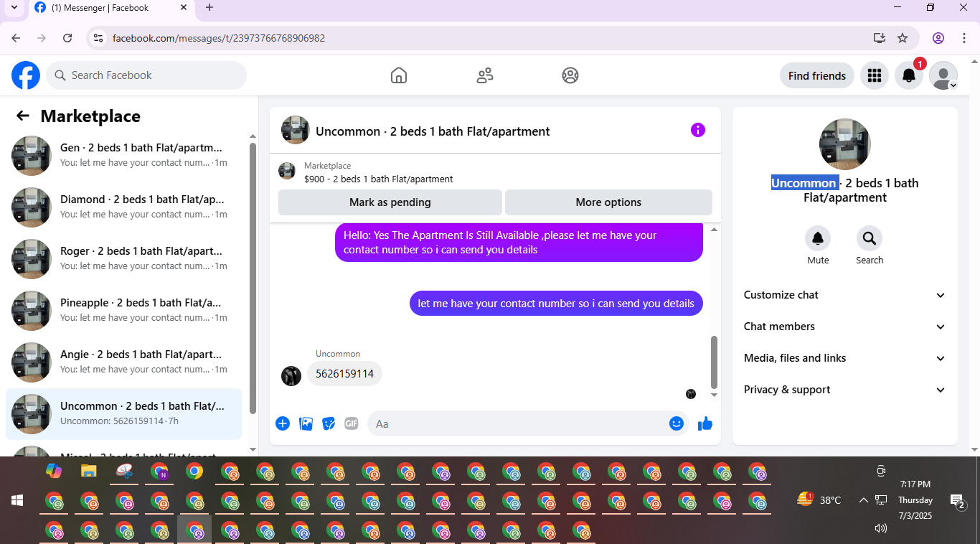Click the Chrome address bar URL

pyautogui.click(x=219, y=38)
